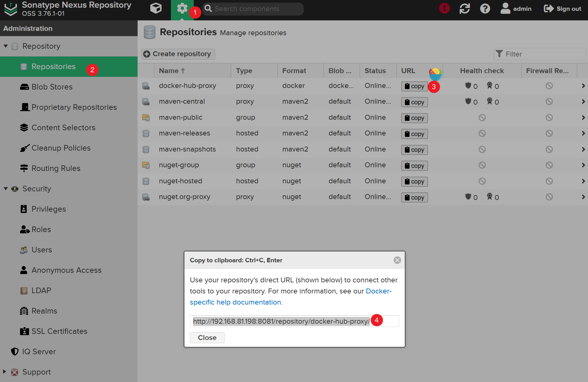The width and height of the screenshot is (588, 382).
Task: Open Proprietary Repositories
Action: 69,107
